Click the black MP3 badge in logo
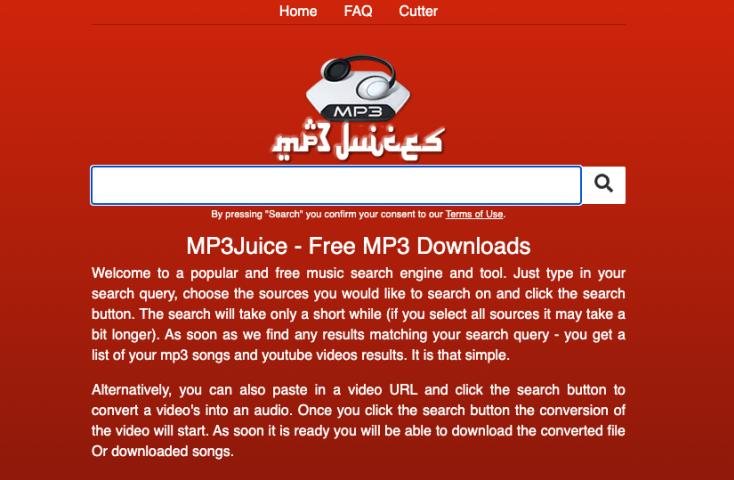734x480 pixels. (358, 112)
